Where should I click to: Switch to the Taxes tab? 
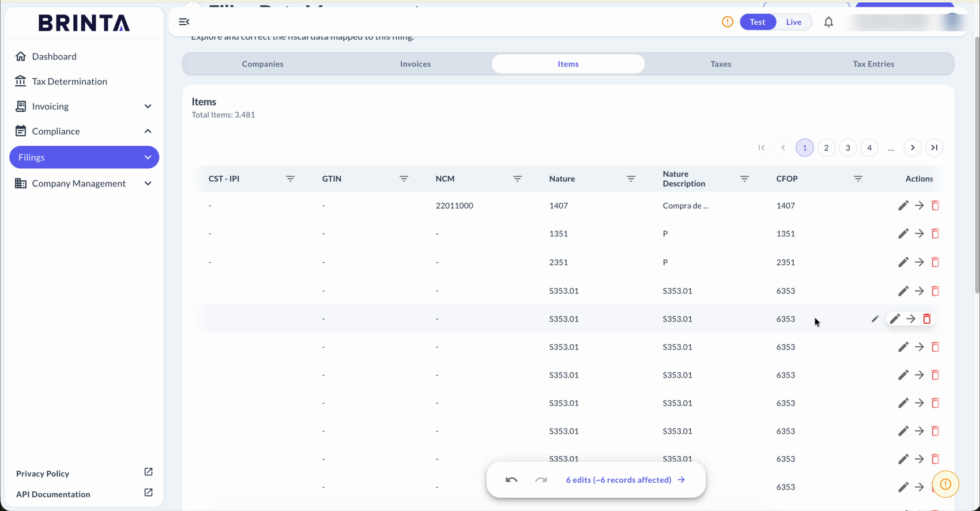[721, 64]
